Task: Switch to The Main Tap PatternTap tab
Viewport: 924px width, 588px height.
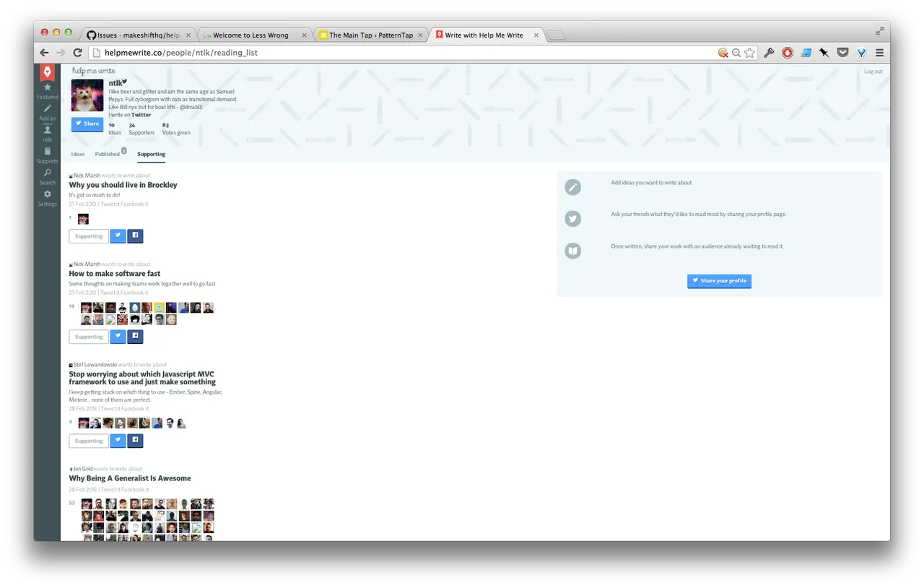Action: 371,35
